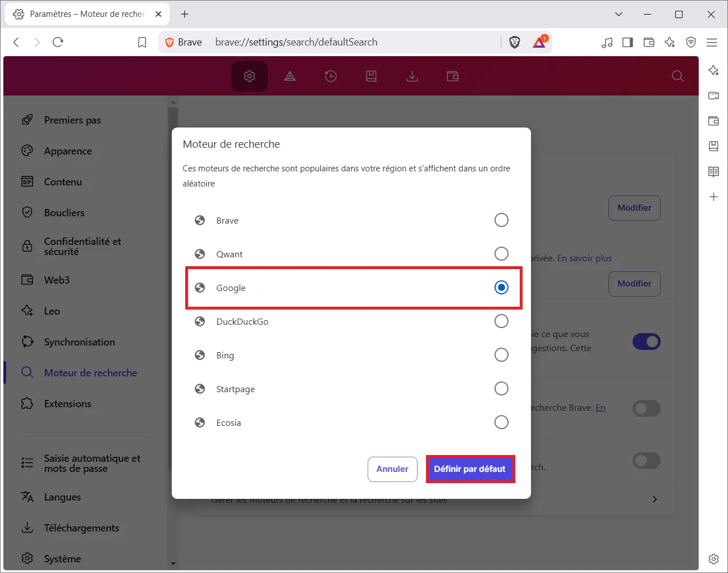Turn off the enabled suggestions toggle
Screen dimensions: 728x573
pyautogui.click(x=647, y=342)
